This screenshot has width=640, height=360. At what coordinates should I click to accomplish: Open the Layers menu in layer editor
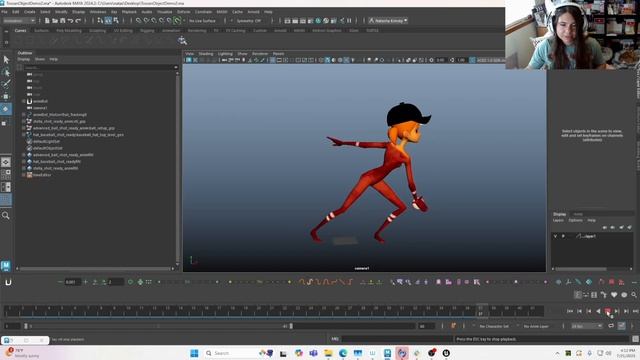coord(558,220)
